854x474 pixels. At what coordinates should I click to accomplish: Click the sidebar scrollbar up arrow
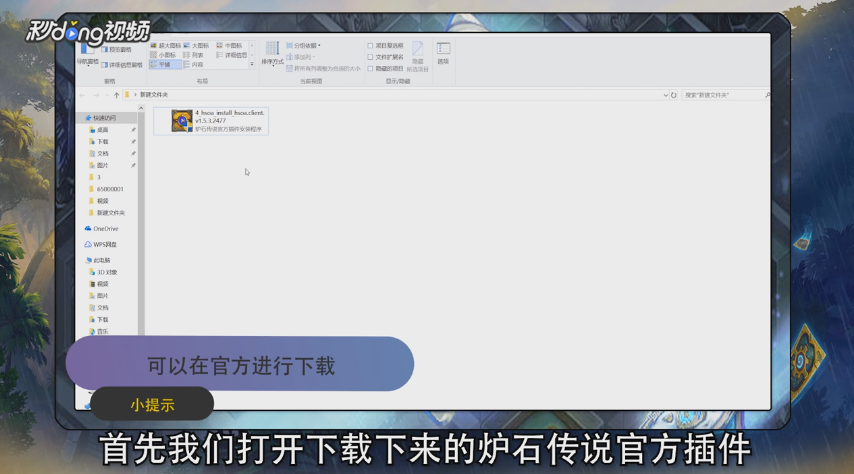point(141,108)
